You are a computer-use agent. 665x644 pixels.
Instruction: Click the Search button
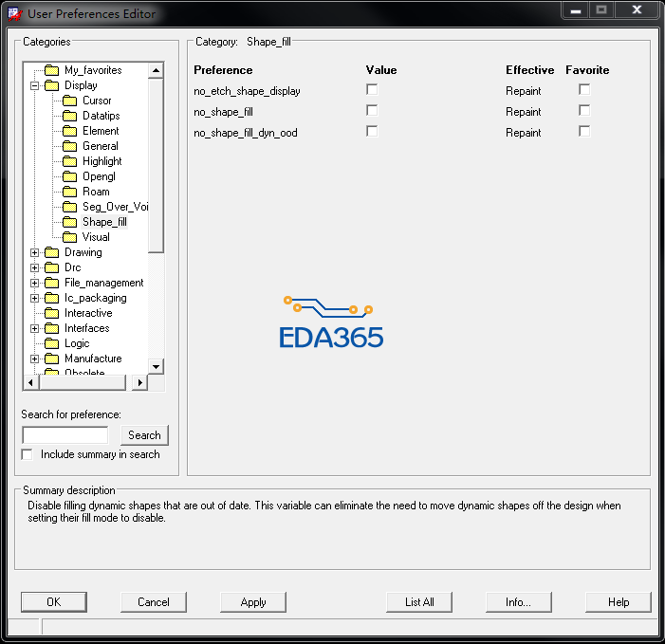(x=144, y=435)
